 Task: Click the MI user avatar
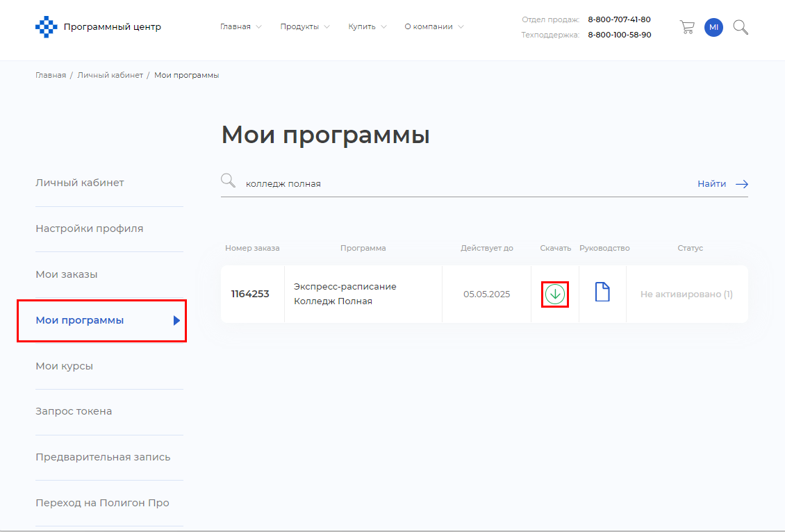point(713,27)
